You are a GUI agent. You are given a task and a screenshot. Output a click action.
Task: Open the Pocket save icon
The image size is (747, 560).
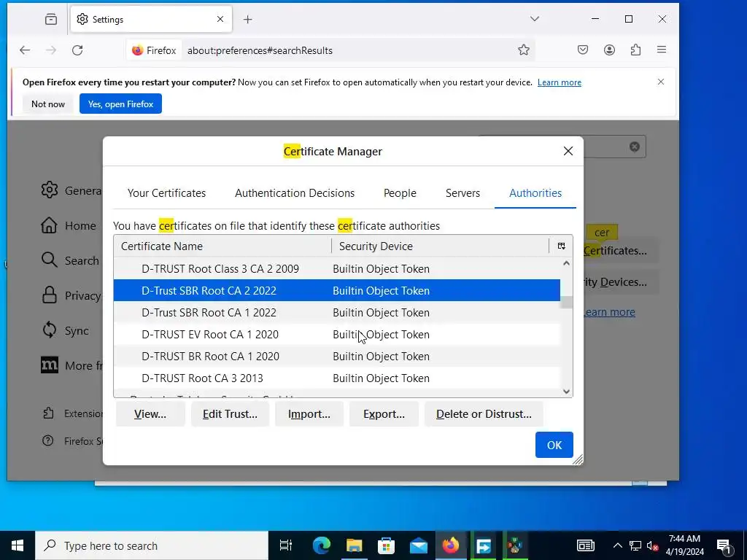(583, 50)
